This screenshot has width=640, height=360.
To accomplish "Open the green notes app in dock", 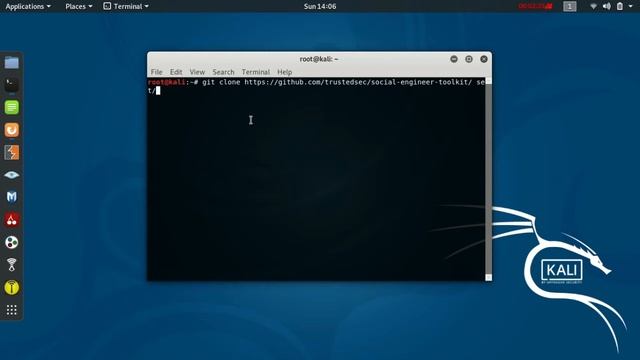I will [11, 107].
